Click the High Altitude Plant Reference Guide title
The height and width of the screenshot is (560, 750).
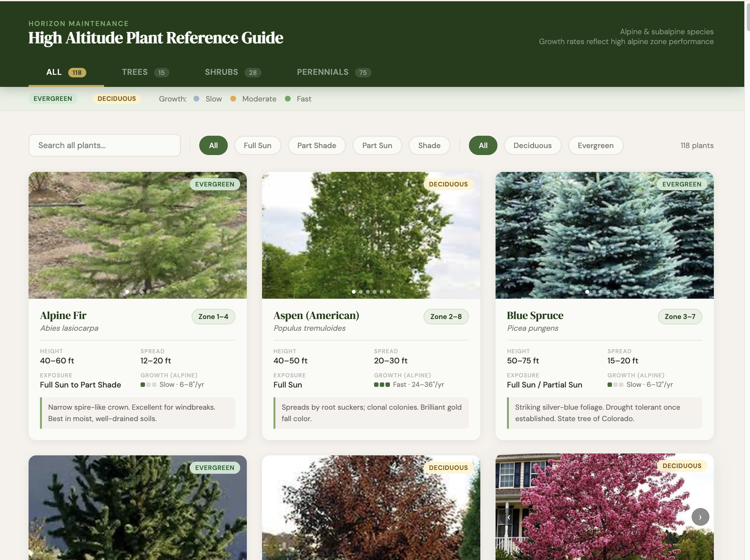pyautogui.click(x=156, y=38)
